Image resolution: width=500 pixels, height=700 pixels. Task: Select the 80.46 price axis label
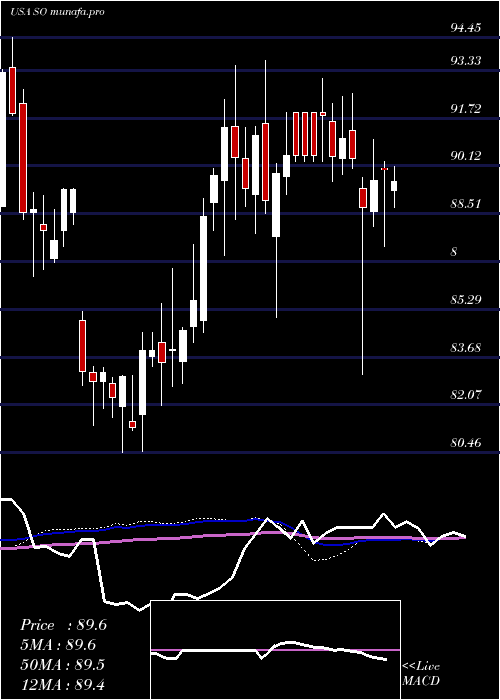coord(466,443)
